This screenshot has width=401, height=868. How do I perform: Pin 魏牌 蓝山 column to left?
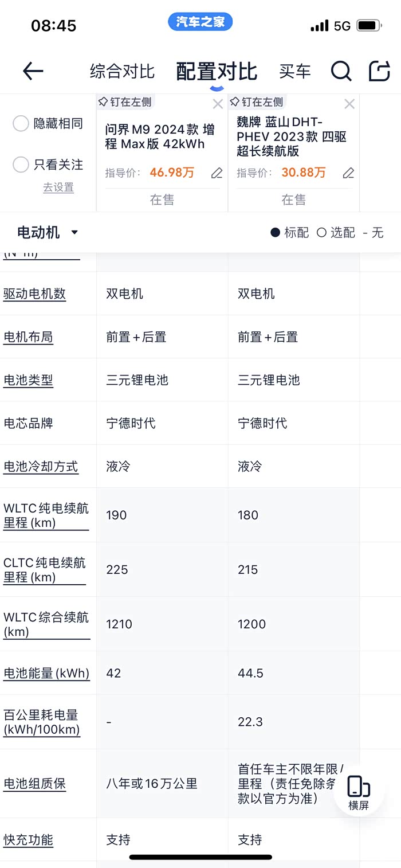coord(257,102)
